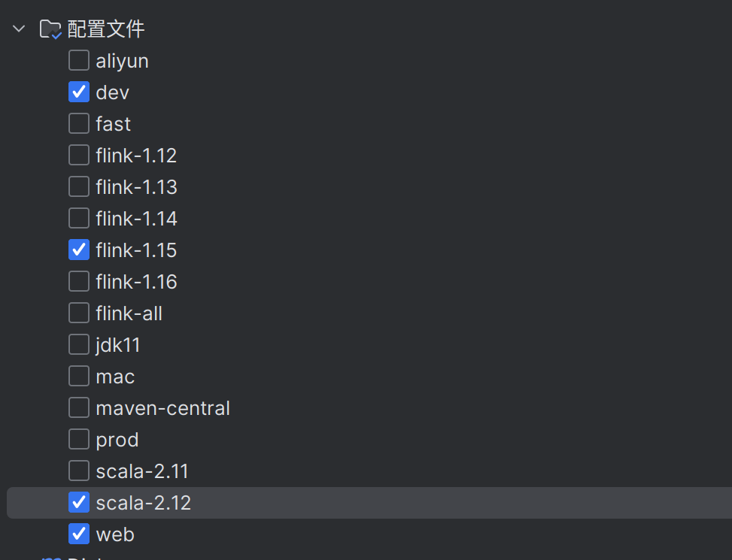
Task: Uncheck the scala-2.12 profile
Action: (79, 502)
